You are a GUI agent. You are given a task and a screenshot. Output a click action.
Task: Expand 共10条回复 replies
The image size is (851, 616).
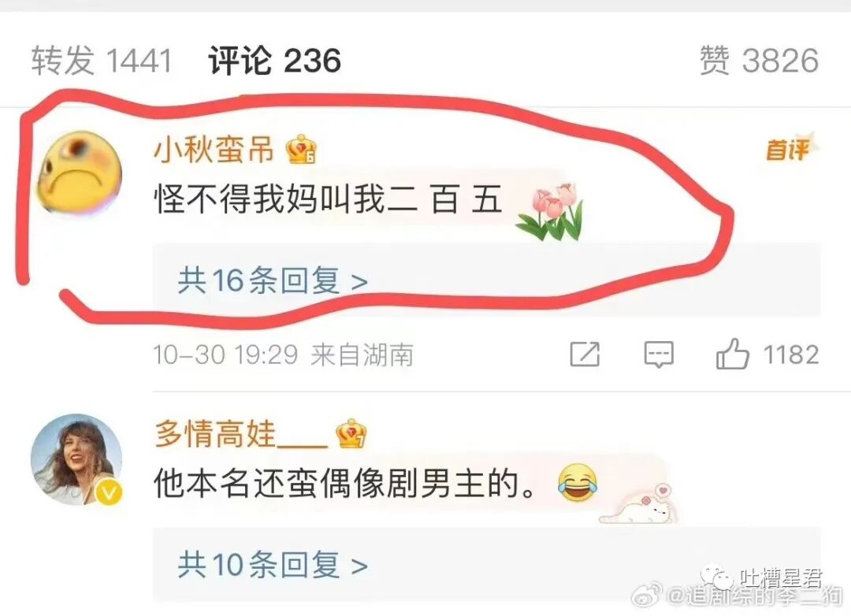tap(273, 565)
